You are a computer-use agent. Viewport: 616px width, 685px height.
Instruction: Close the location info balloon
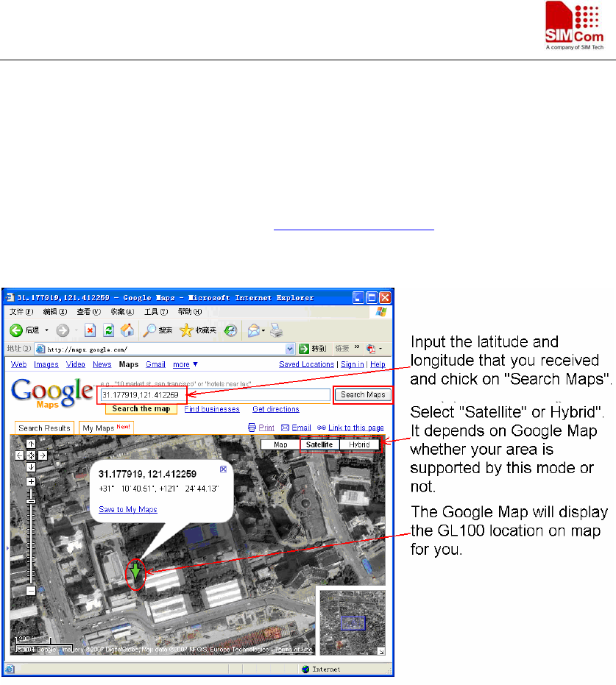point(223,469)
